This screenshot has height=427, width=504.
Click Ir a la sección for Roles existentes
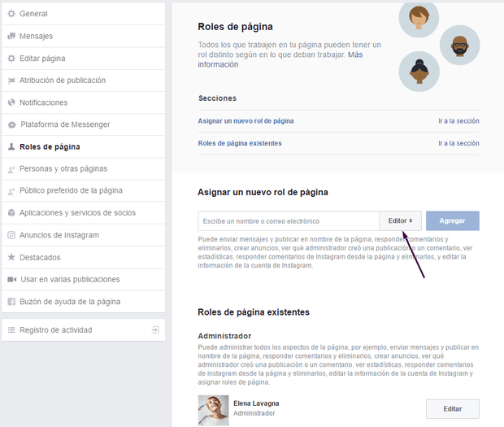(x=458, y=143)
